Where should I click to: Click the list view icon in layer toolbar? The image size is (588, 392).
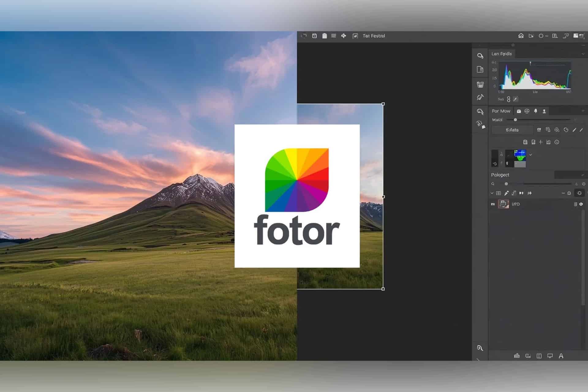(499, 193)
